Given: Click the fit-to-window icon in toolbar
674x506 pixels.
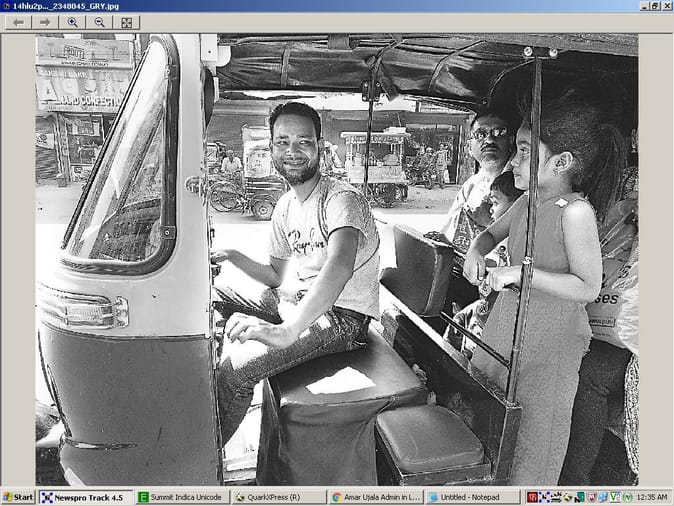Looking at the screenshot, I should (126, 22).
